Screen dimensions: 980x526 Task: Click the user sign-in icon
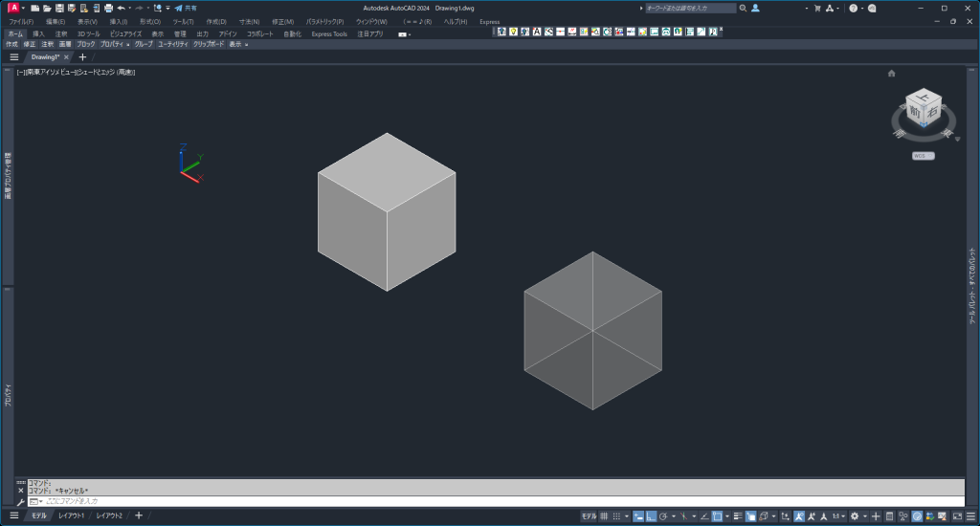click(755, 8)
